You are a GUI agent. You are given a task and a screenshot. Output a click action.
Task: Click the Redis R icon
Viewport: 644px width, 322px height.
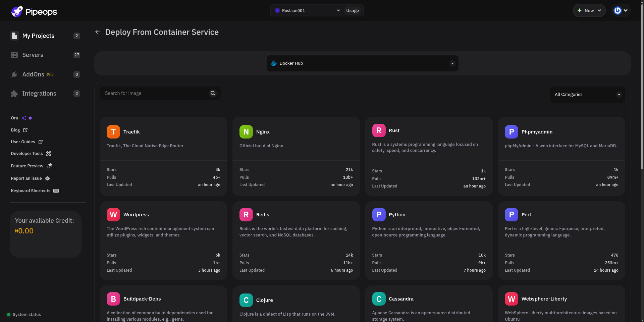pos(246,215)
